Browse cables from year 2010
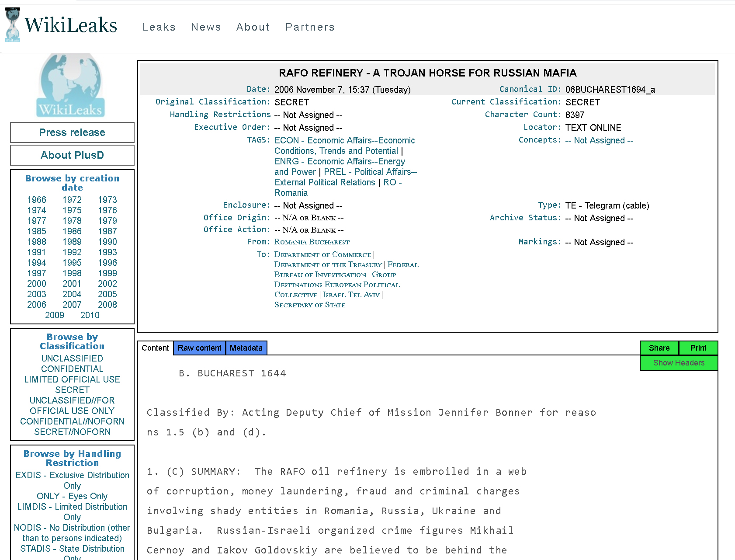 (90, 315)
